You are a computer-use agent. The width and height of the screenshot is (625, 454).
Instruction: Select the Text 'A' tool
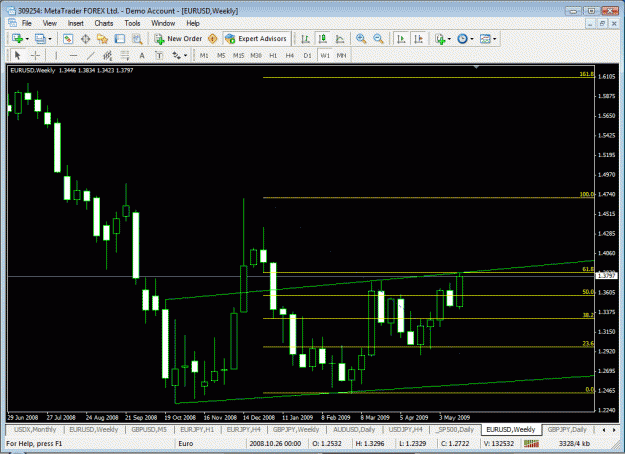(x=142, y=55)
